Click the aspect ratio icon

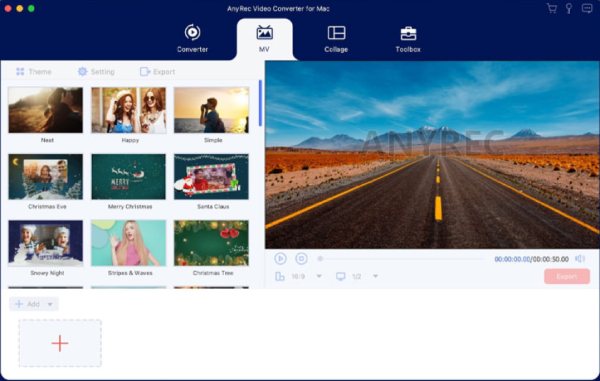coord(280,276)
